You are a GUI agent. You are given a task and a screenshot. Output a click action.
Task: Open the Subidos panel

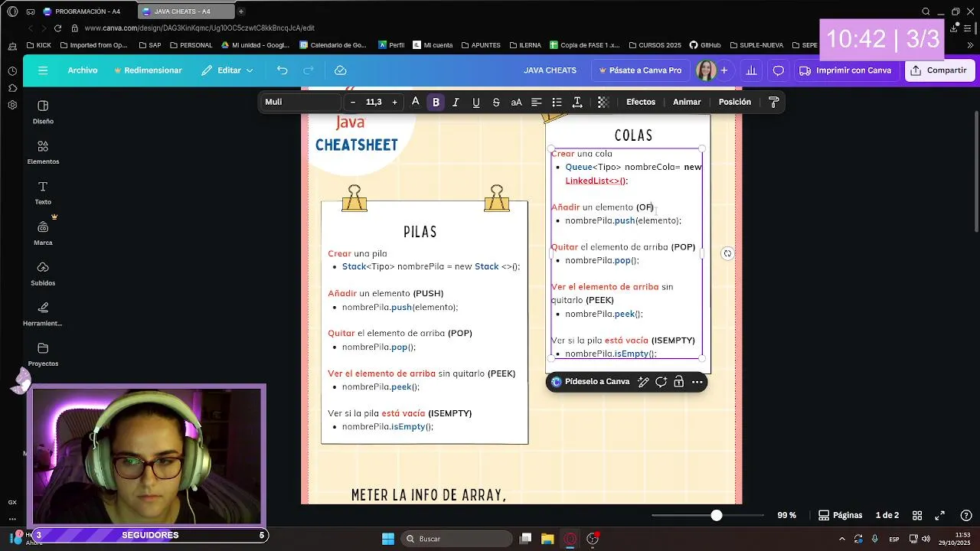pos(43,273)
